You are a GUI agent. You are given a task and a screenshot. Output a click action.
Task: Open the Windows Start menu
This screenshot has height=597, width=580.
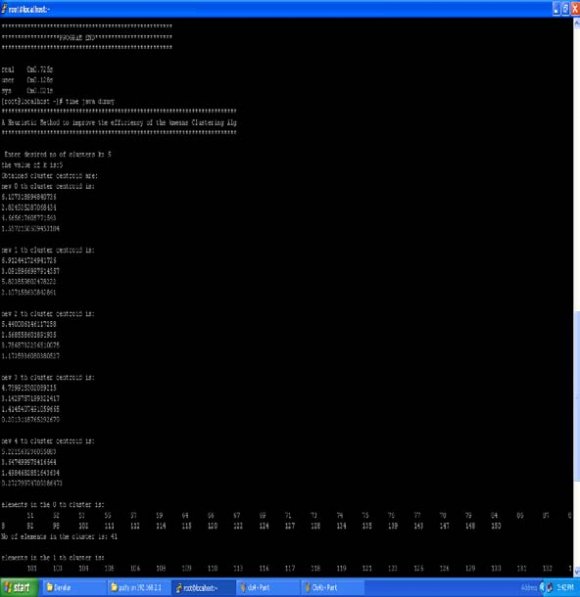(18, 587)
